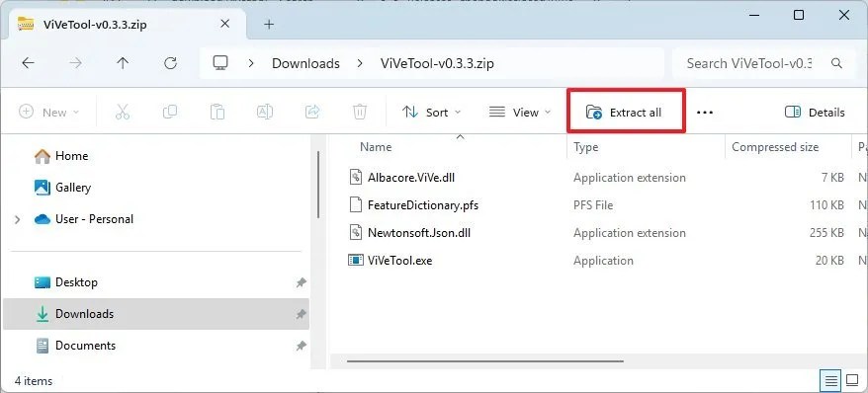The image size is (868, 393).
Task: Click Downloads in the address bar
Action: coord(305,63)
